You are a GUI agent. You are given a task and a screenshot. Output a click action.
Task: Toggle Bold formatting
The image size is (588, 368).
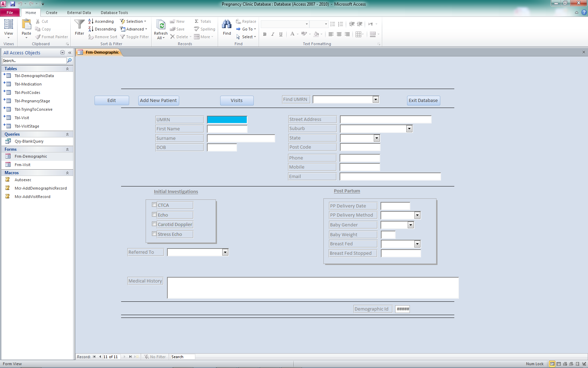[x=265, y=34]
